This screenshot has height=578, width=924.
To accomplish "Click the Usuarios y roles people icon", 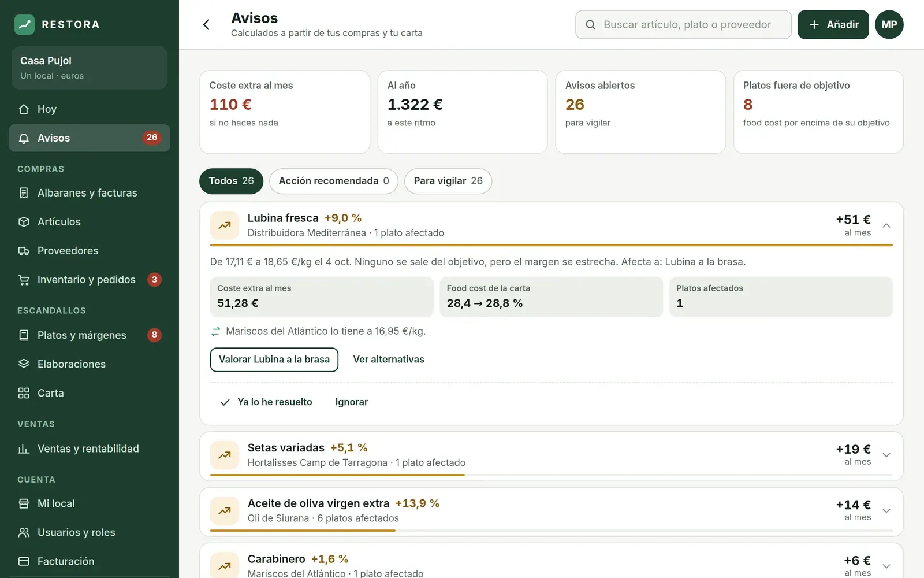I will pyautogui.click(x=24, y=533).
